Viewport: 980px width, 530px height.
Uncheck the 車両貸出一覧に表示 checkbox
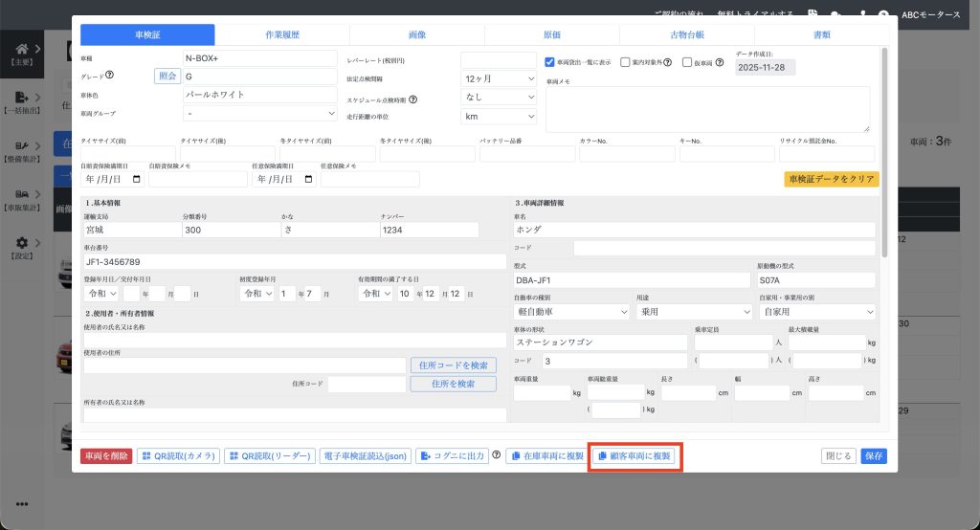click(x=549, y=63)
